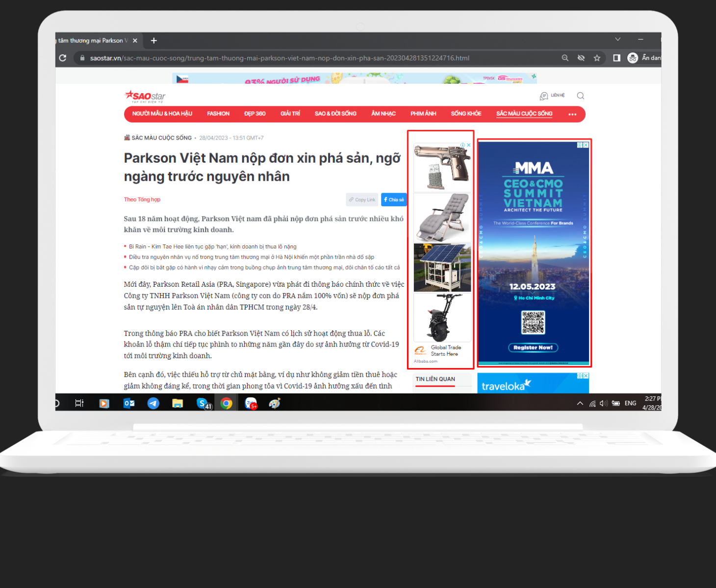Open the site search magnifier icon

(x=581, y=96)
